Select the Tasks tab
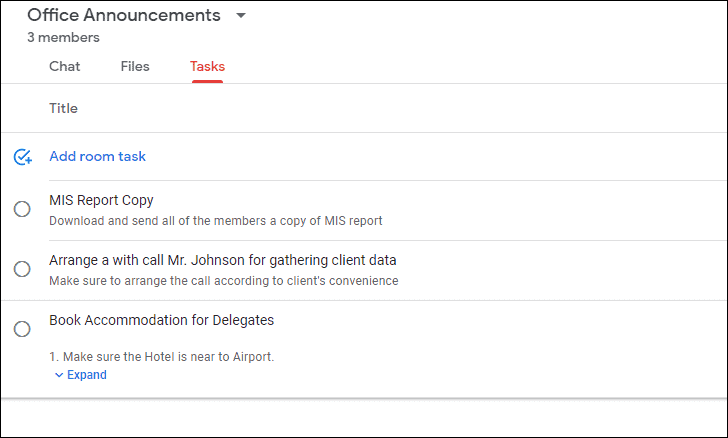Screen dimensions: 728x438 coord(207,66)
